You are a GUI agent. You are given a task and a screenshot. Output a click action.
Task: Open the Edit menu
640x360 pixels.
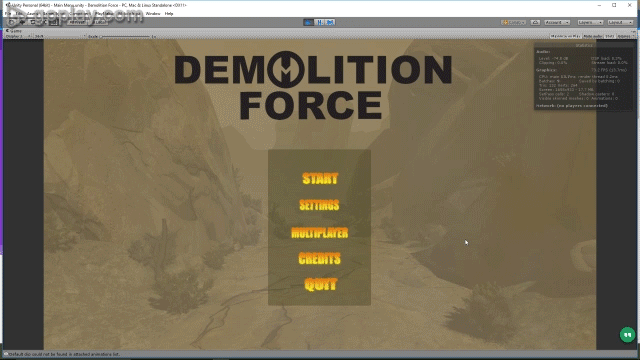click(19, 13)
